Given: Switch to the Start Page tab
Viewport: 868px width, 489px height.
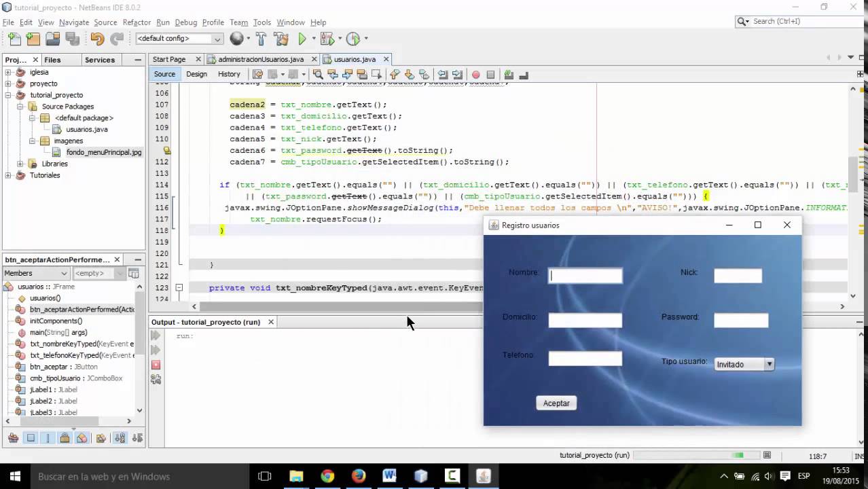Looking at the screenshot, I should pyautogui.click(x=169, y=59).
